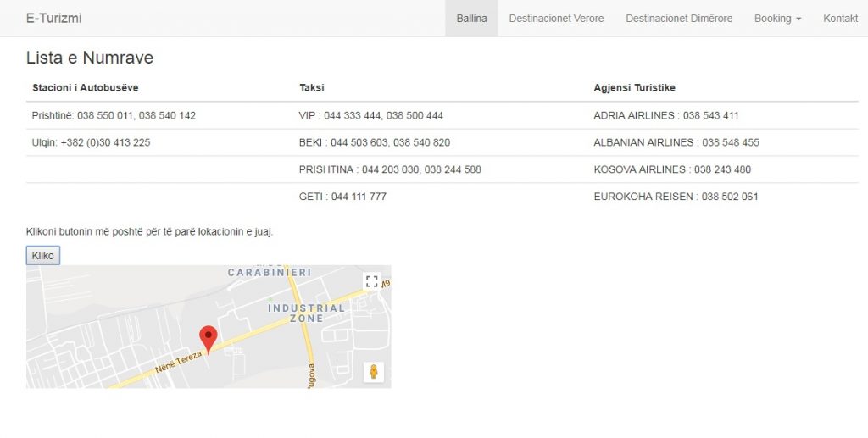This screenshot has width=868, height=438.
Task: Open Destinacionet Dimërore page
Action: 679,19
